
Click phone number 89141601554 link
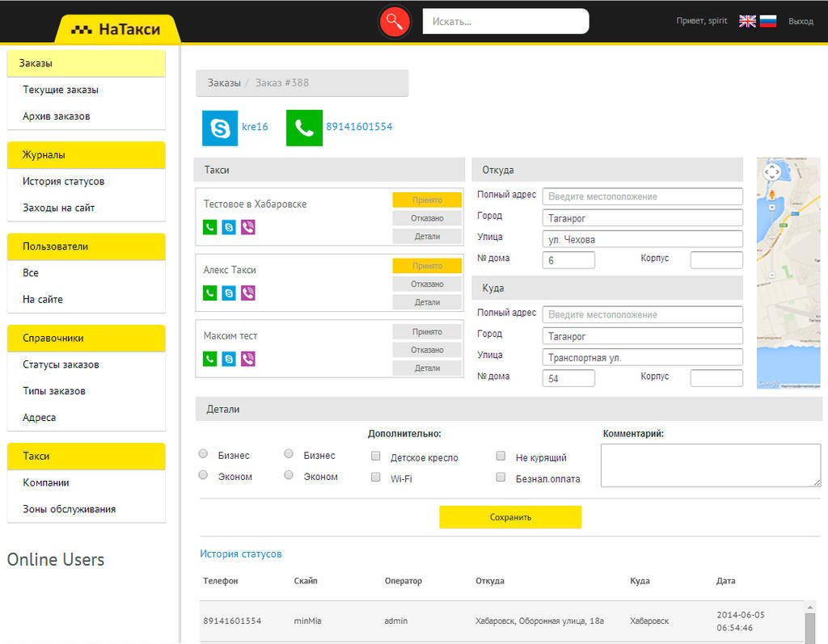[x=359, y=127]
